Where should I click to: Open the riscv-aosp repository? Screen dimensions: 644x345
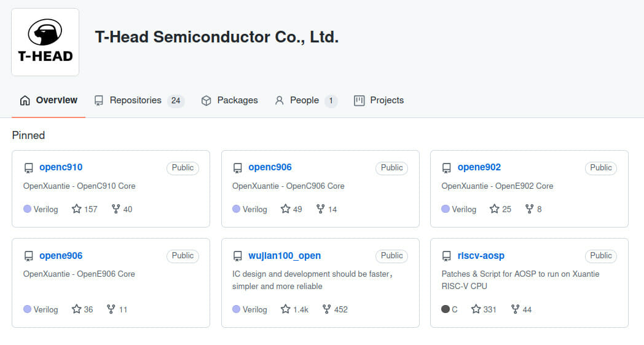click(x=481, y=256)
